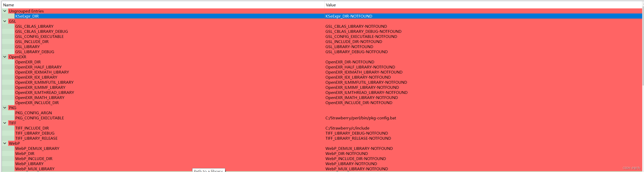Select the GSL_LIBRARY entry name
The image size is (644, 172).
click(27, 47)
